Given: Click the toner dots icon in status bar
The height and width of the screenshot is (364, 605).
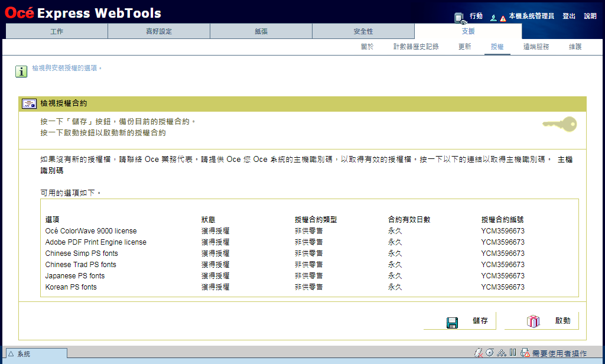Looking at the screenshot, I should coord(502,352).
